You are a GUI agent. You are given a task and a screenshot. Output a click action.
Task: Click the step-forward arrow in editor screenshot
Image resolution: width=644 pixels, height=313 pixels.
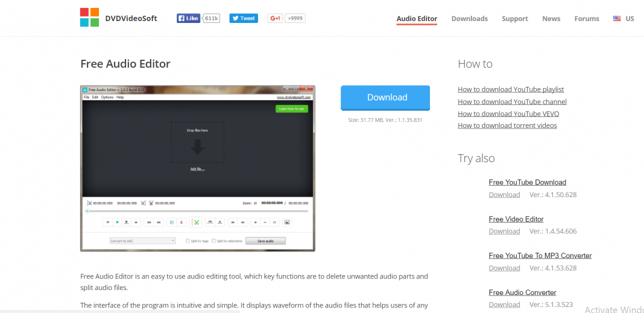point(136,222)
